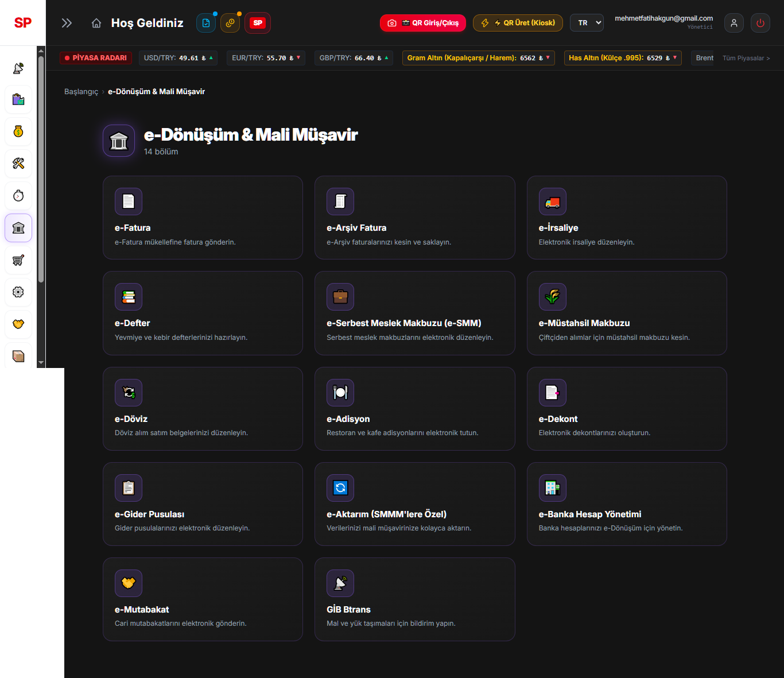Open the e-Defter books icon

point(129,297)
